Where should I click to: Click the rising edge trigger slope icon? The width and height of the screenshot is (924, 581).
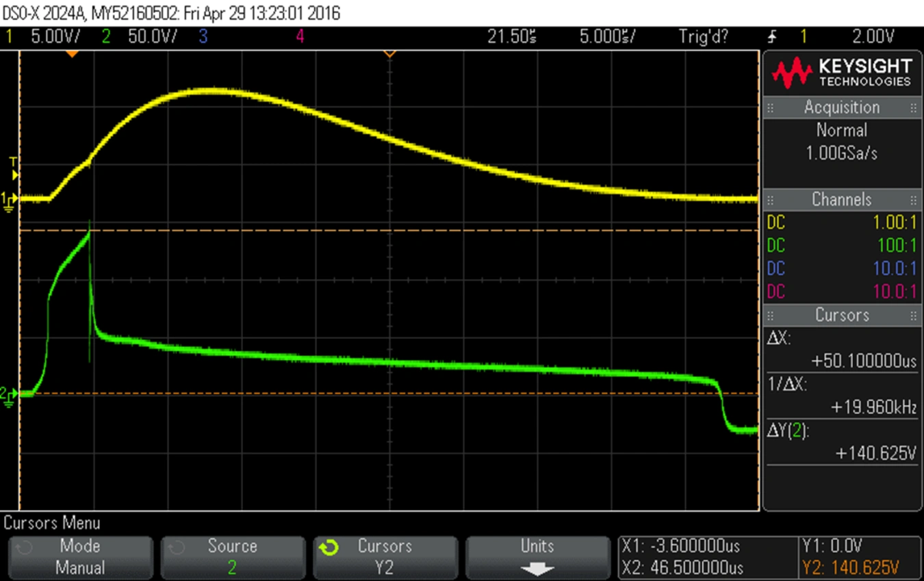click(x=773, y=37)
